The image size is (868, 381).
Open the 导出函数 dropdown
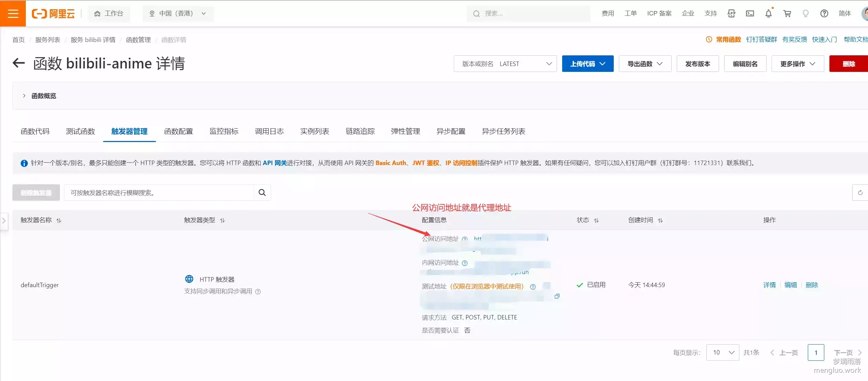coord(645,64)
